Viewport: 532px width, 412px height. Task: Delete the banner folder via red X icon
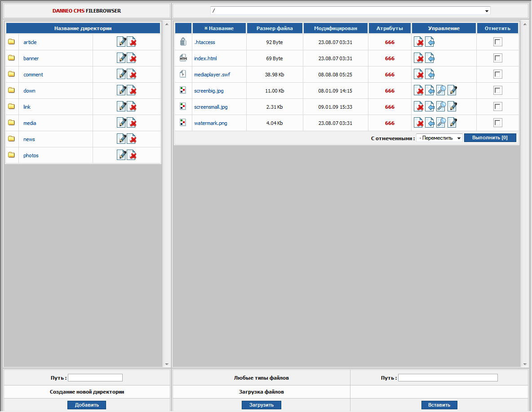tap(132, 58)
